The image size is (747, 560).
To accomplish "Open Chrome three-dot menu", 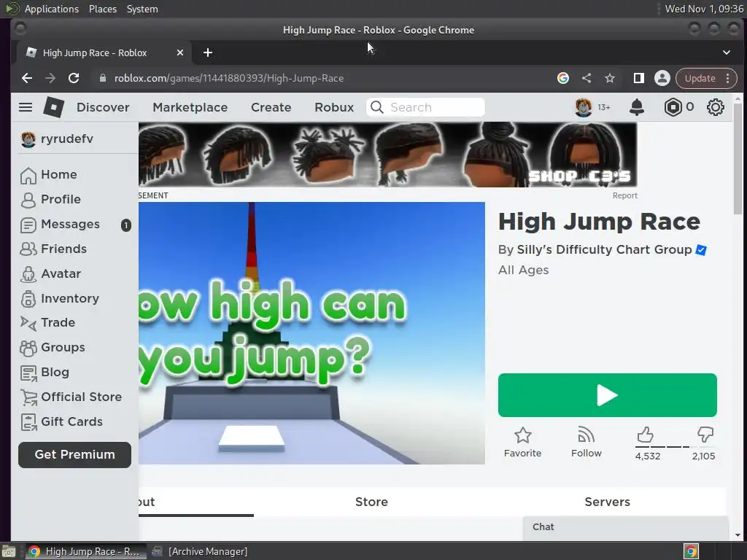I will click(x=727, y=78).
